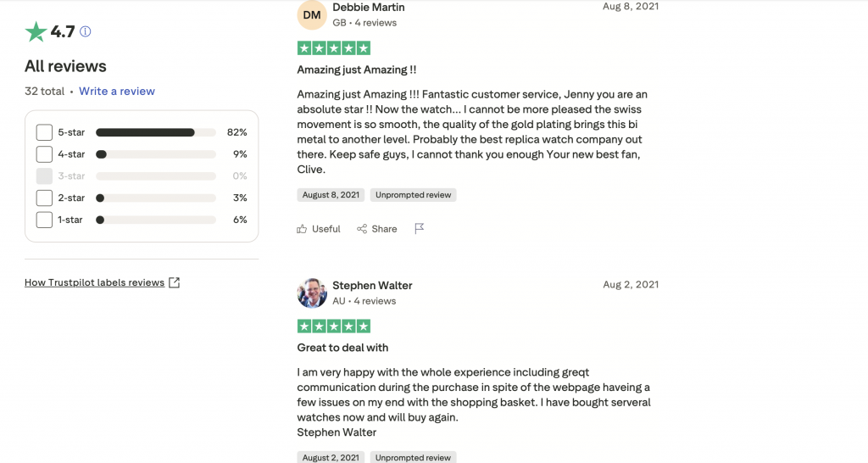Click the 5-star rating progress bar
The height and width of the screenshot is (463, 868).
click(155, 132)
